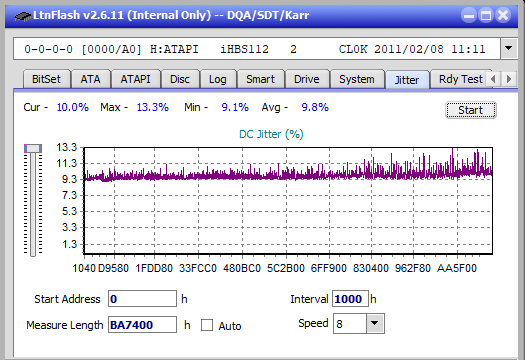Select the iHBS112 drive entry field
The width and height of the screenshot is (525, 360).
(x=256, y=49)
